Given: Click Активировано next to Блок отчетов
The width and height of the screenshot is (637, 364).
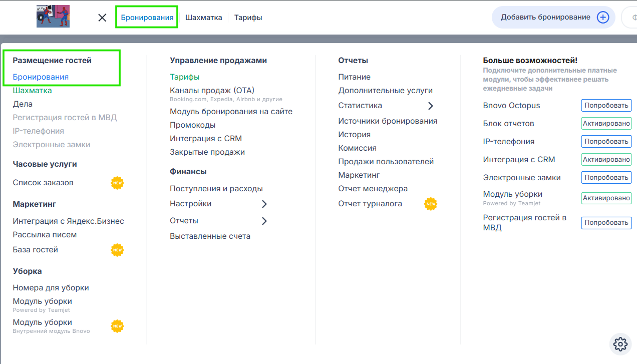Looking at the screenshot, I should [x=606, y=124].
